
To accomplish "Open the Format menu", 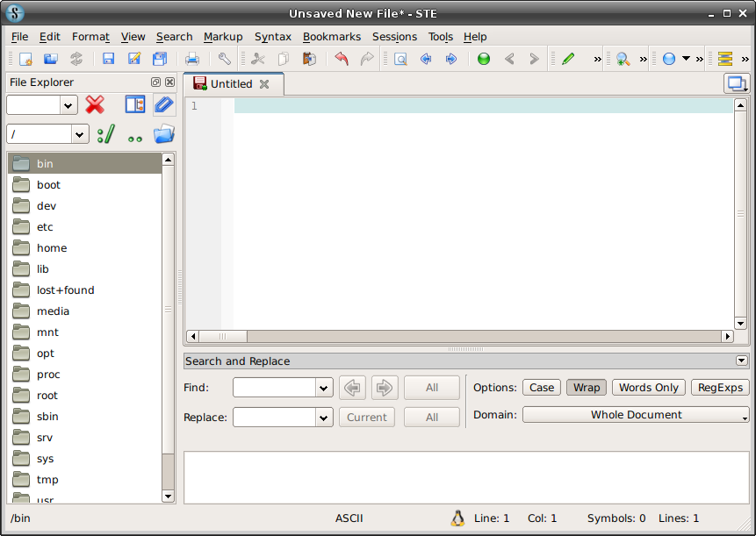I will (90, 37).
